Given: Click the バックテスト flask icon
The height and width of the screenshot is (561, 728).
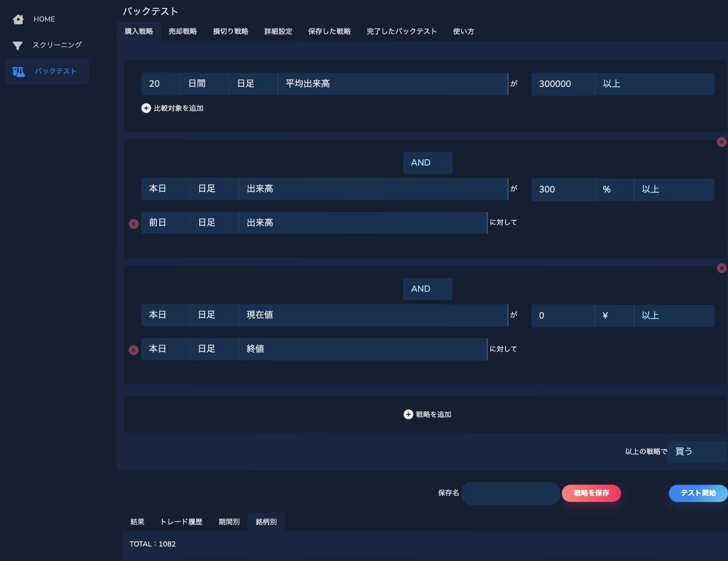Looking at the screenshot, I should click(19, 71).
